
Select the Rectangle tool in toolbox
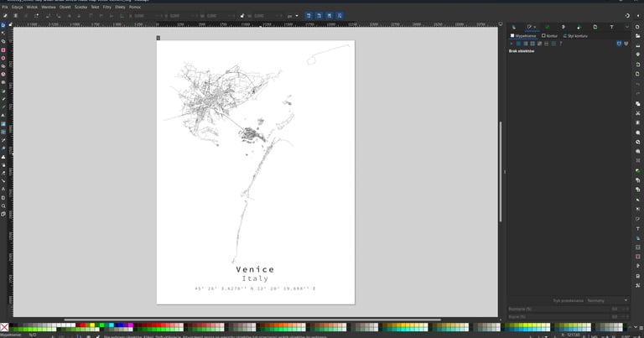tap(3, 49)
